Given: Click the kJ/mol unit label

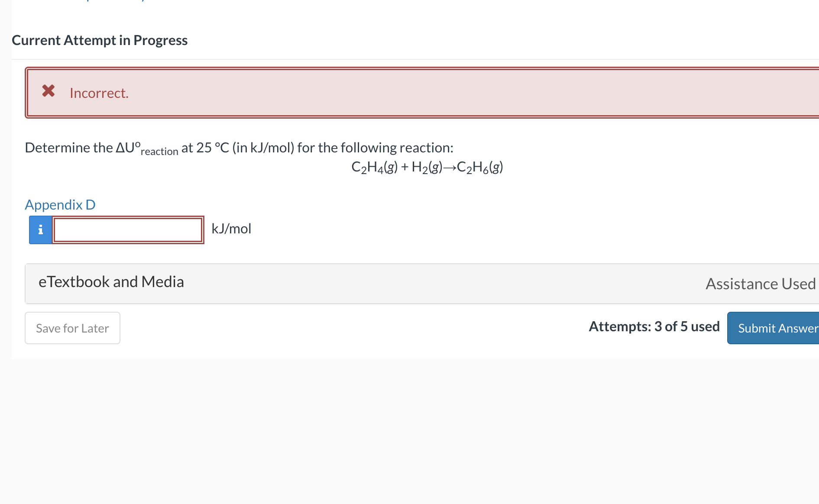Looking at the screenshot, I should pyautogui.click(x=231, y=228).
